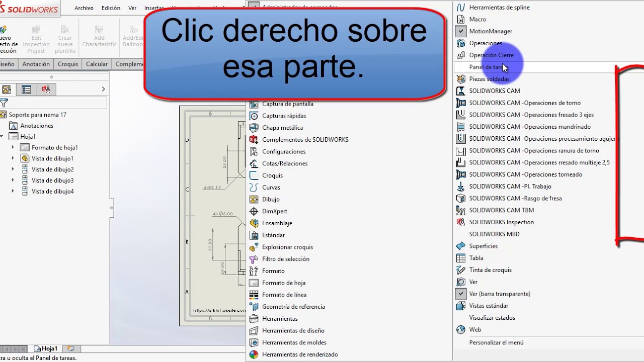Click the Tinta de croquis icon
The height and width of the screenshot is (362, 644).
460,270
